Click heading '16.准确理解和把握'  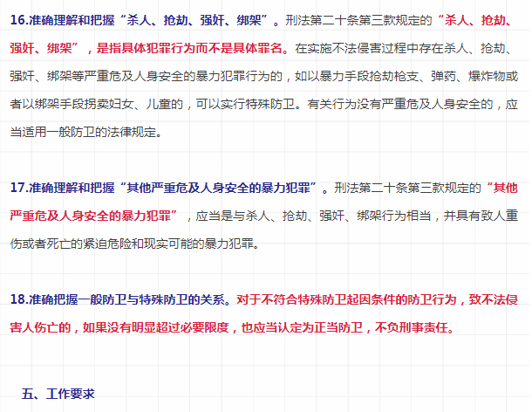click(x=62, y=20)
